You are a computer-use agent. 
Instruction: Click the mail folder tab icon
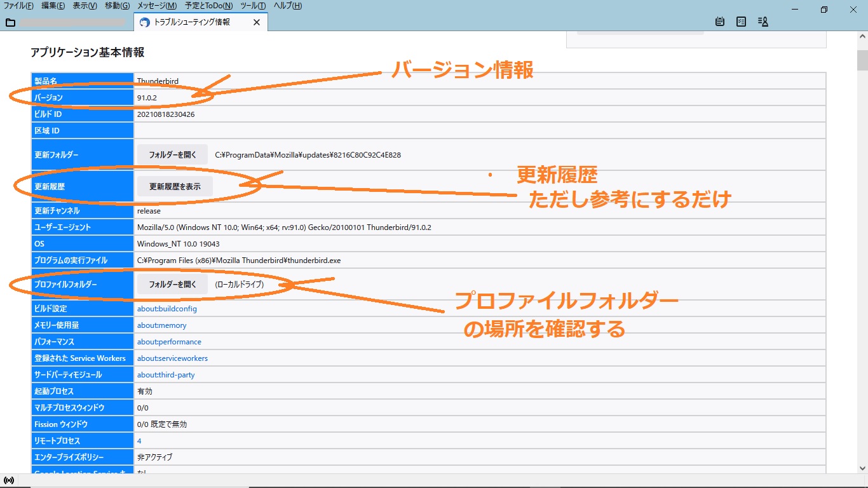click(x=10, y=22)
